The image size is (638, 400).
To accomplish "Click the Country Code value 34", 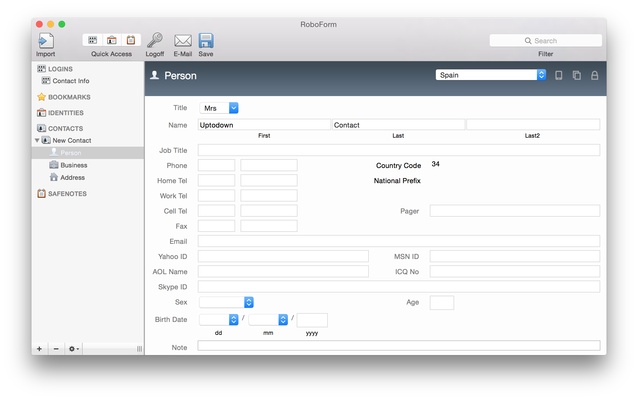I will pos(435,164).
